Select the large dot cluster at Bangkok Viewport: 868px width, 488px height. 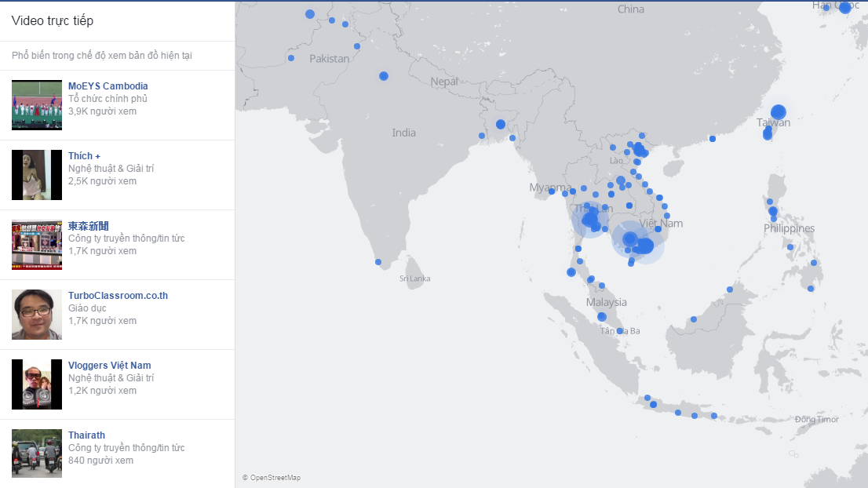pyautogui.click(x=590, y=220)
